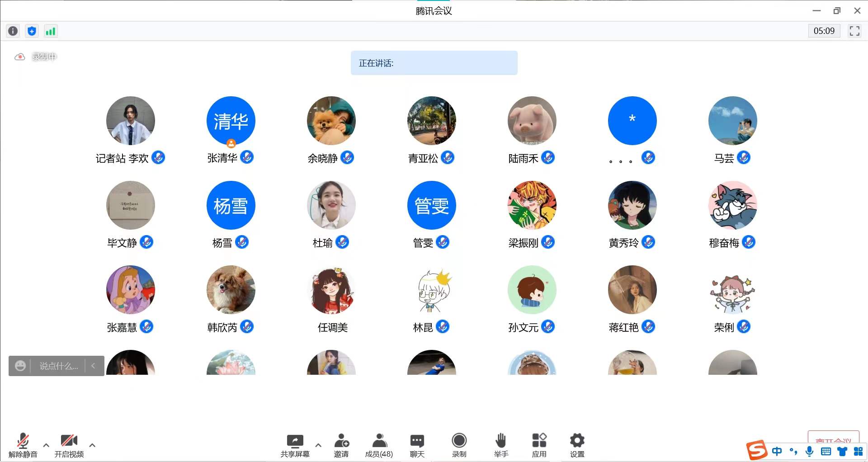Click the blue security shield icon
This screenshot has height=462, width=868.
tap(32, 31)
